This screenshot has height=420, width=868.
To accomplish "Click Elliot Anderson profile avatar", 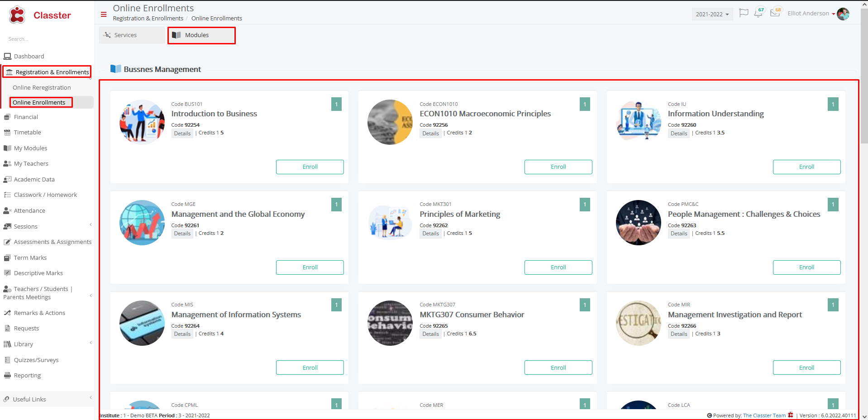I will (843, 14).
